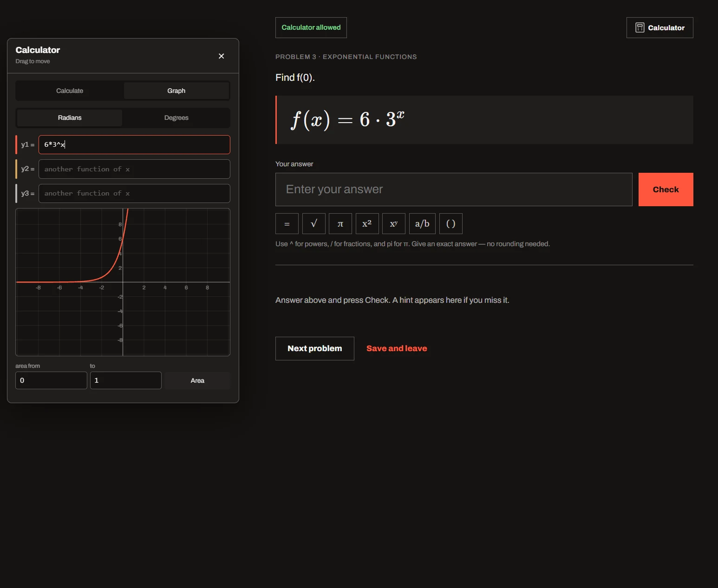Focus the y3 function input
The image size is (718, 588).
pyautogui.click(x=134, y=193)
